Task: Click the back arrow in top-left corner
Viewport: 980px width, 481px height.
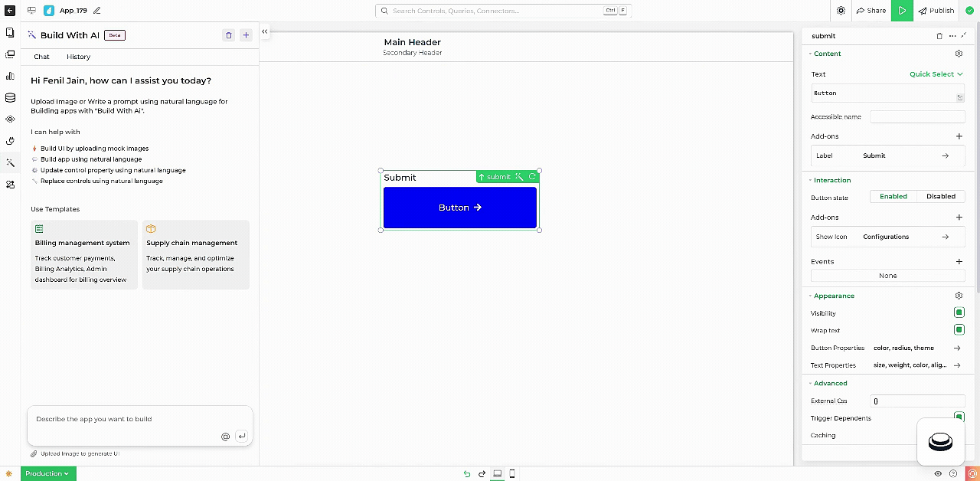Action: click(x=10, y=11)
